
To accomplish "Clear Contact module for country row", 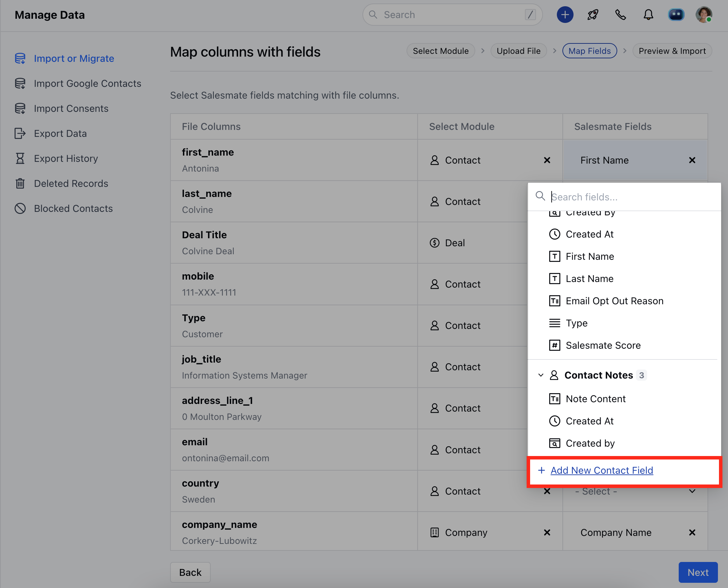I will click(x=547, y=491).
